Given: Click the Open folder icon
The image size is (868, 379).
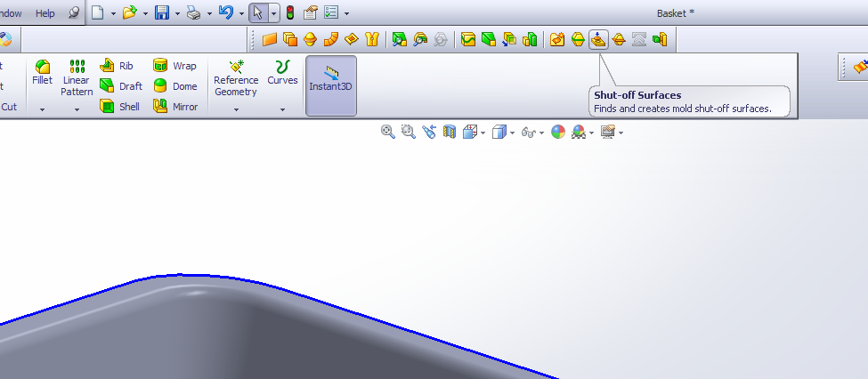Looking at the screenshot, I should pos(130,12).
